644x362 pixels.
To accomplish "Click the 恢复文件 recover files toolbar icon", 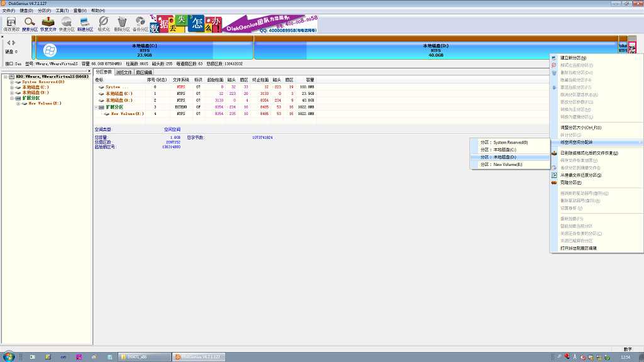I will [x=48, y=24].
